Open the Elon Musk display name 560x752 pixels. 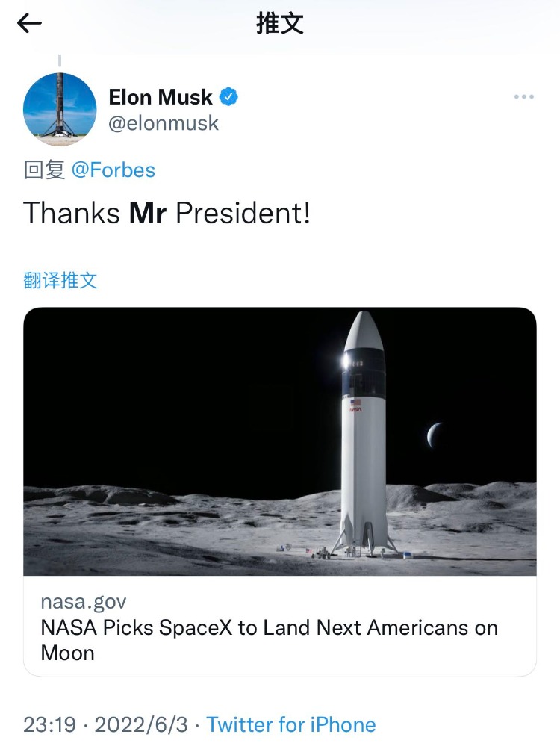(x=161, y=97)
